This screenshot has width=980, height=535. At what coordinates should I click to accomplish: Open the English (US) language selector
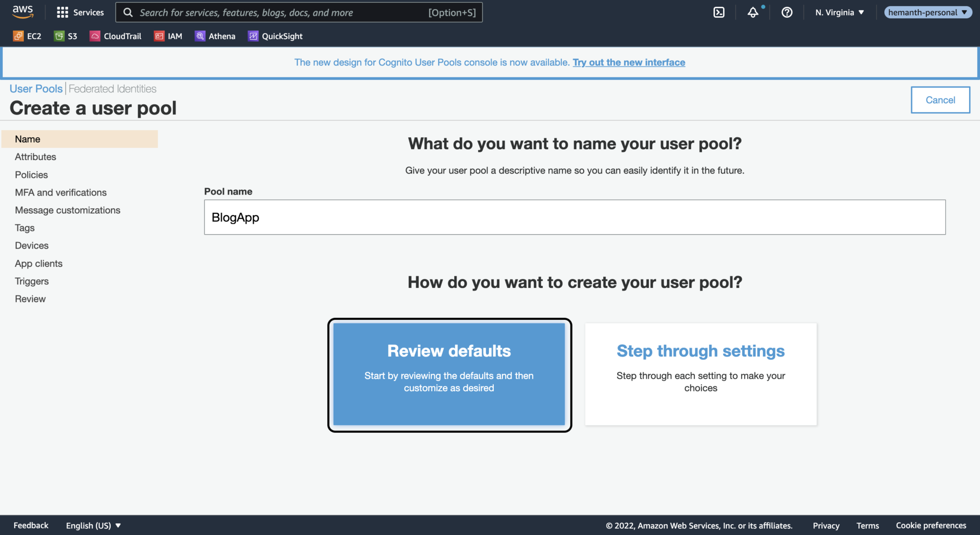(x=93, y=525)
